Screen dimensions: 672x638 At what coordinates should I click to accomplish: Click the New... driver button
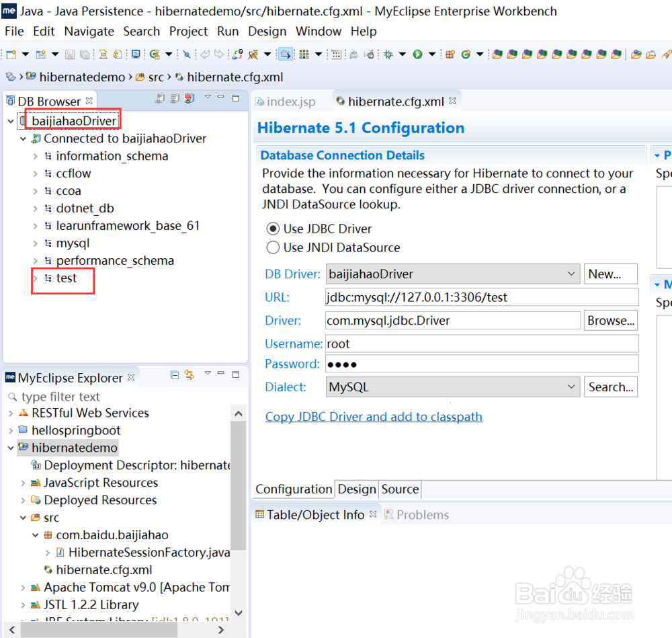point(611,274)
